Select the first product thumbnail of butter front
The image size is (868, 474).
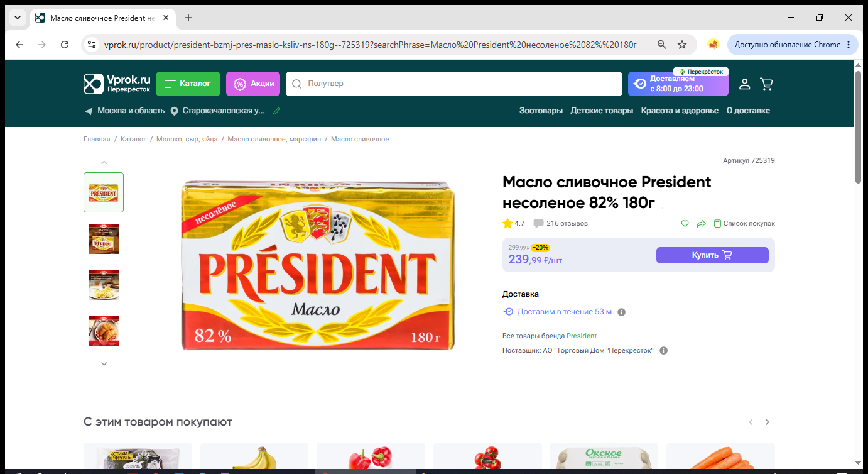[104, 192]
